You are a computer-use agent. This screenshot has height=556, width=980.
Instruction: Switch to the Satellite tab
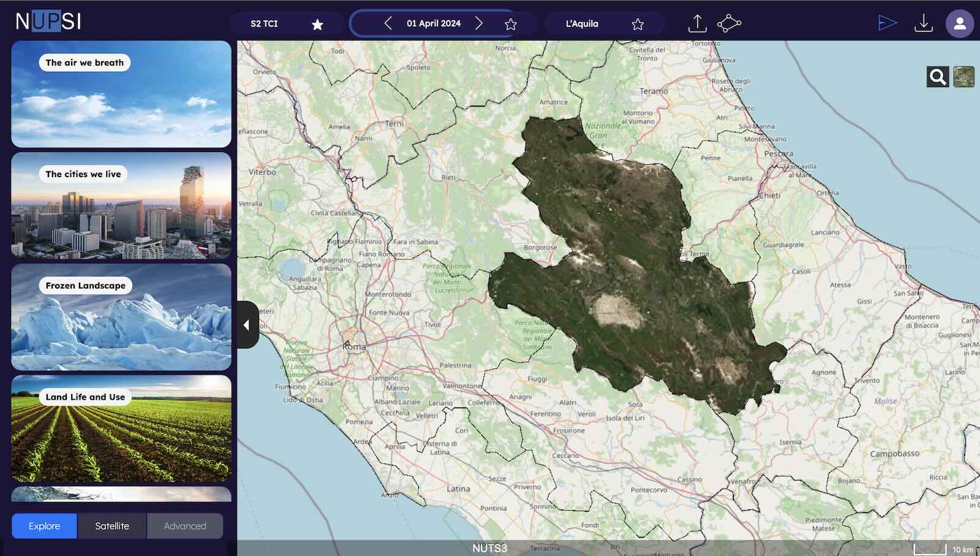(x=111, y=525)
